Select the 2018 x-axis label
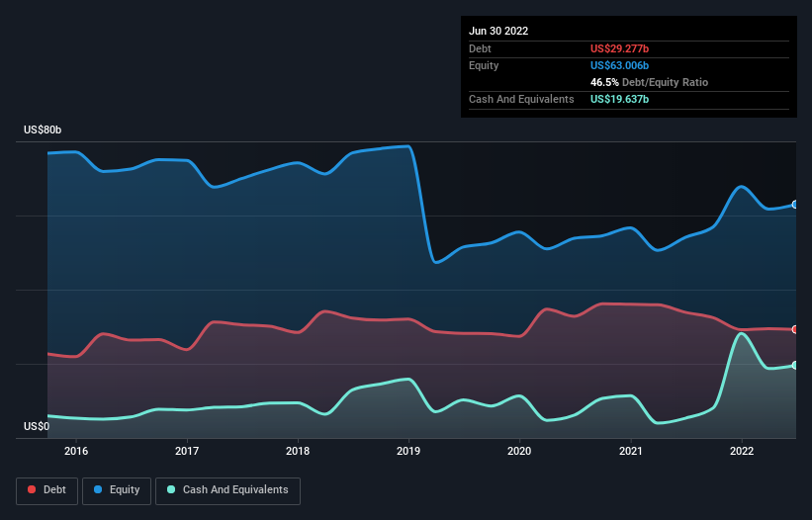 tap(298, 451)
